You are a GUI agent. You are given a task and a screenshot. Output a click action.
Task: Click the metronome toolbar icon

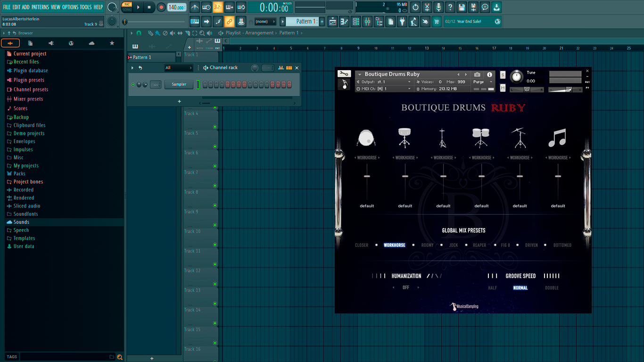(x=195, y=7)
